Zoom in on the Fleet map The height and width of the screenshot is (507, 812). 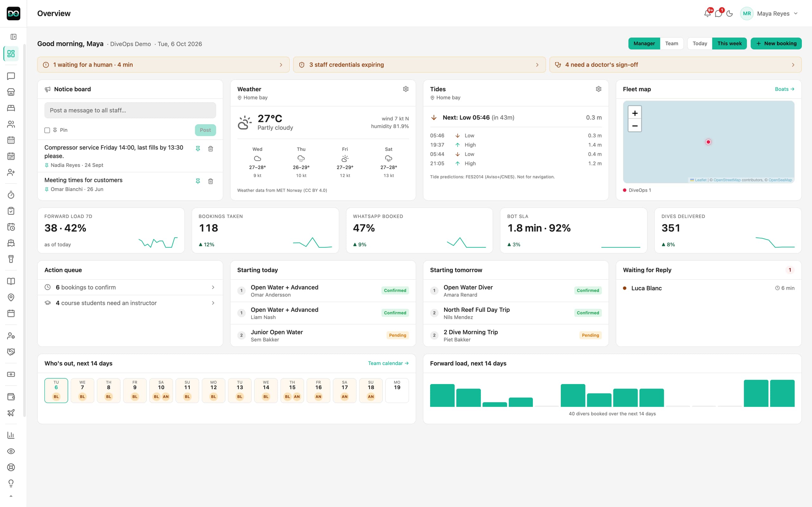click(x=634, y=113)
